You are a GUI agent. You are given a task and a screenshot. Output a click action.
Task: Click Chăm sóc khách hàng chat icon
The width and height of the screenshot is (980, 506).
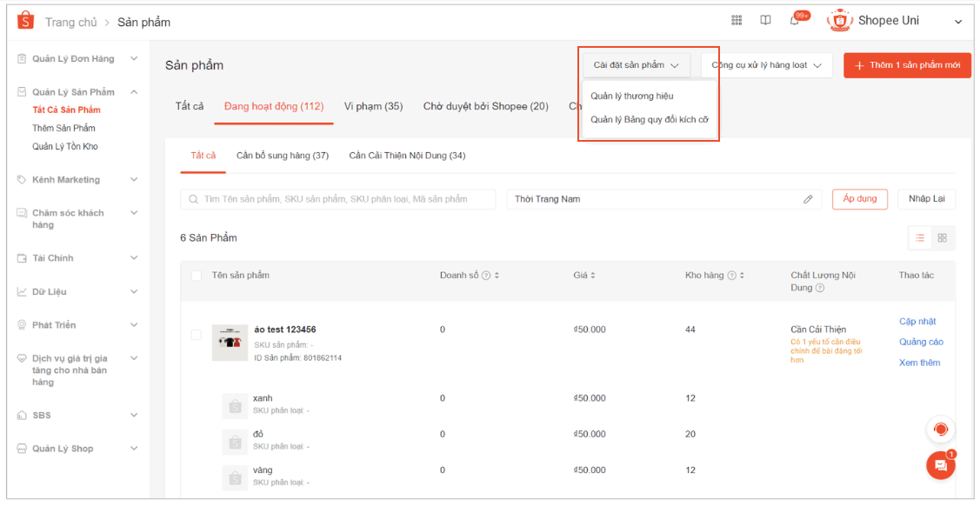click(22, 213)
